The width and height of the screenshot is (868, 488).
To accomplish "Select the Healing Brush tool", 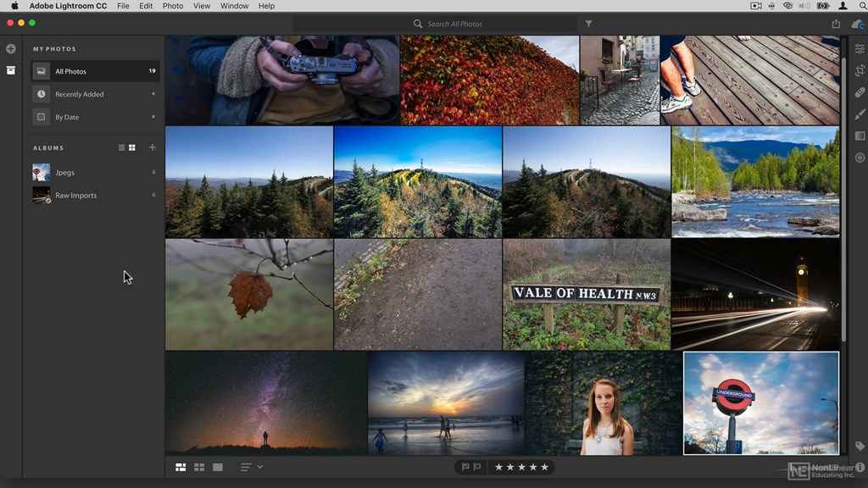I will 860,92.
